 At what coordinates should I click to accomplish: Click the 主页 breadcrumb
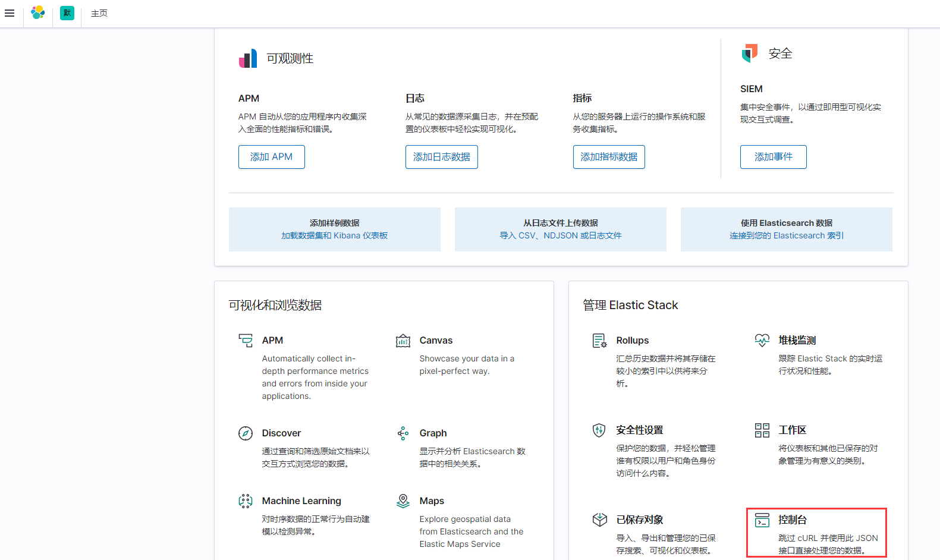99,13
